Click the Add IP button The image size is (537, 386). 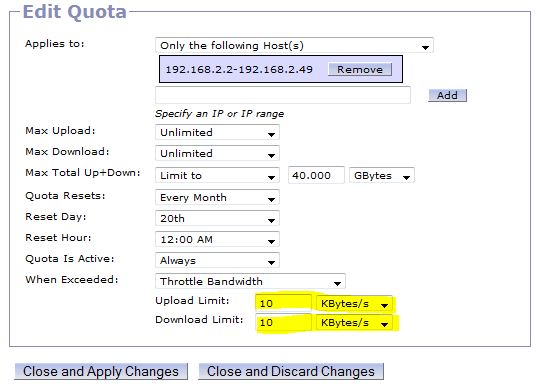[447, 95]
